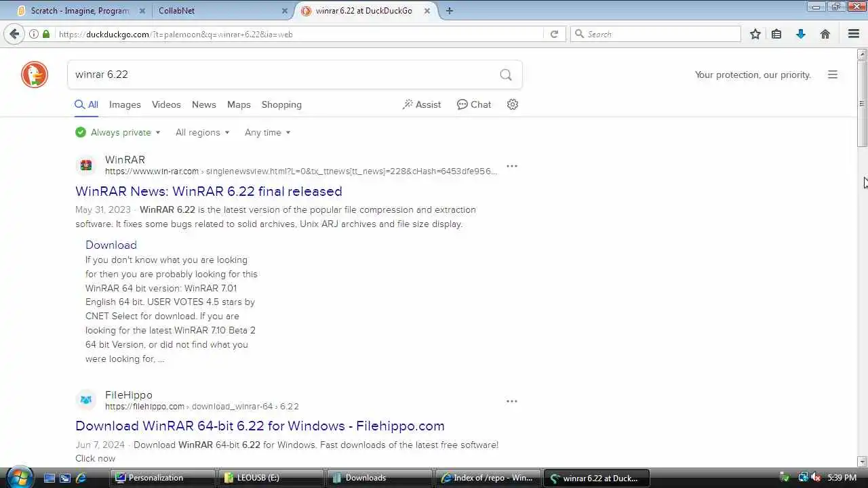This screenshot has height=488, width=868.
Task: Open bookmarks list icon in toolbar
Action: point(776,34)
